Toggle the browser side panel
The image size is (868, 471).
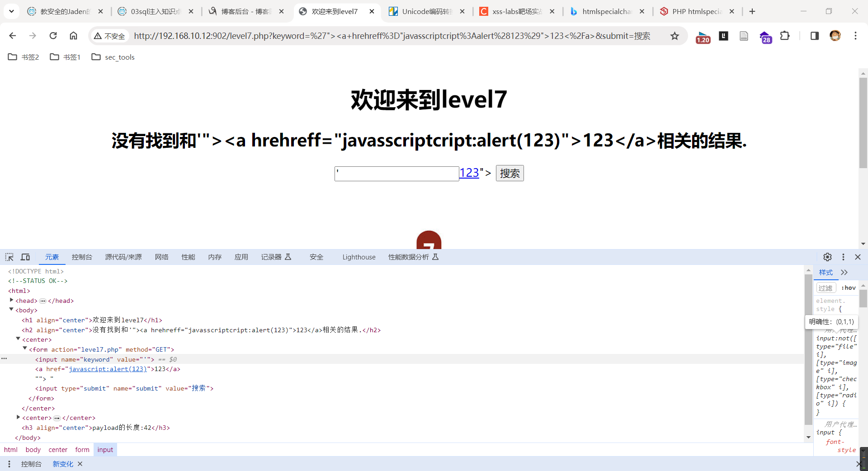tap(814, 36)
